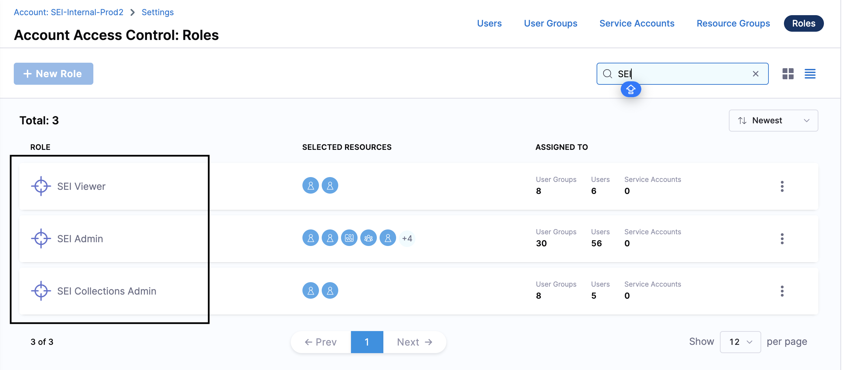Click the New Role button
Viewport: 868px width, 370px height.
coord(53,74)
